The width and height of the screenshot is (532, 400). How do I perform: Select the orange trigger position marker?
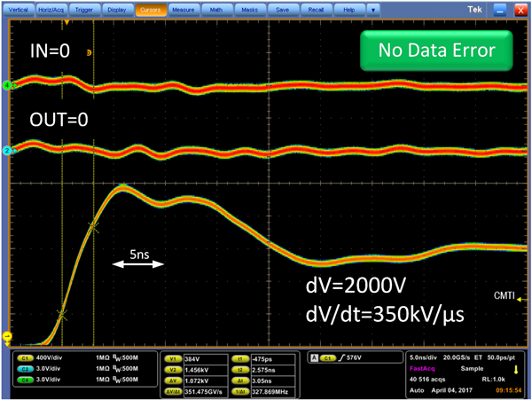click(66, 22)
